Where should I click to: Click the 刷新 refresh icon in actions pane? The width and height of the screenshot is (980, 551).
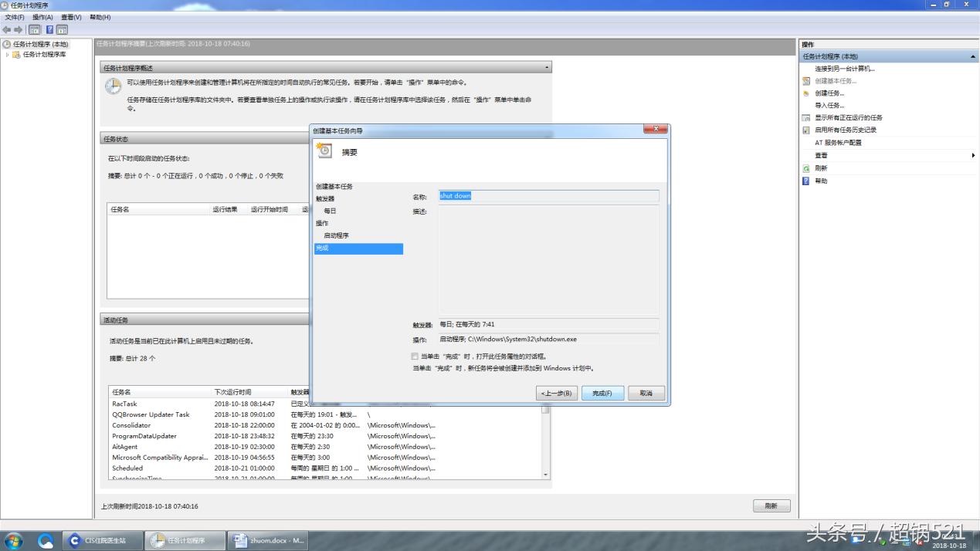pos(806,168)
